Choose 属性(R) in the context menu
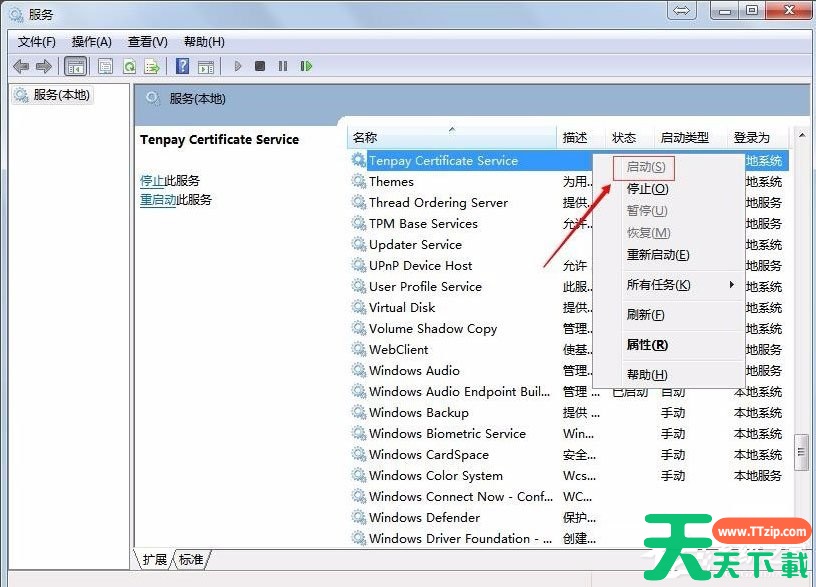This screenshot has height=587, width=816. 647,345
